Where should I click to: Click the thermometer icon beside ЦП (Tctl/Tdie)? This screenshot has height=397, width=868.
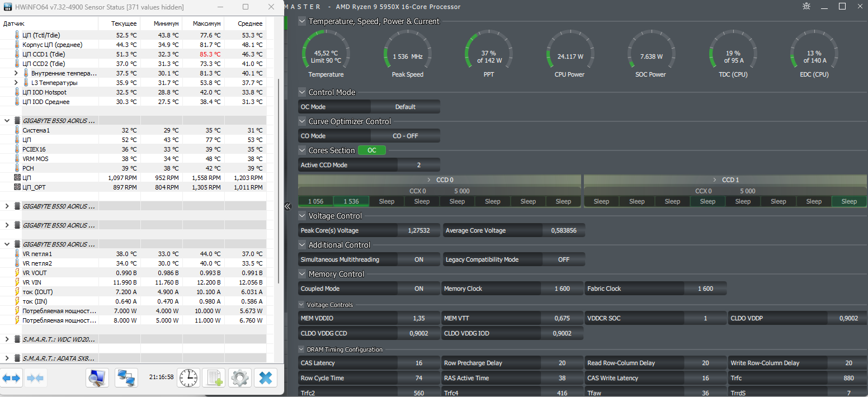[x=17, y=35]
